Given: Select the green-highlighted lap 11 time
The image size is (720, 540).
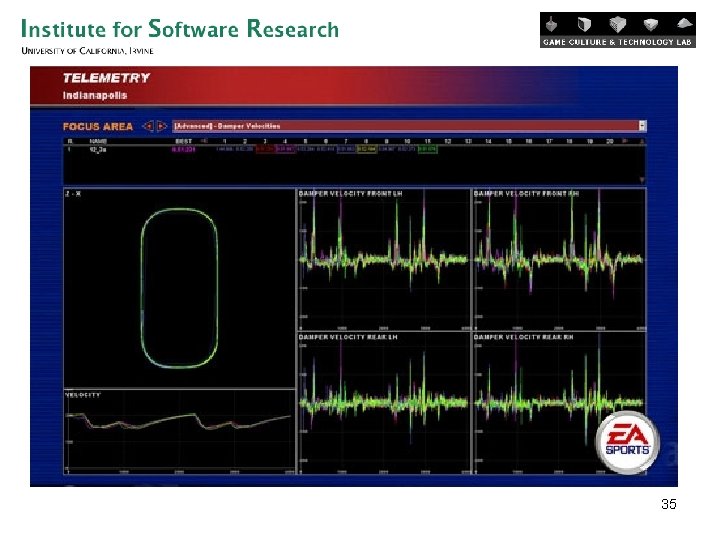Looking at the screenshot, I should (428, 149).
